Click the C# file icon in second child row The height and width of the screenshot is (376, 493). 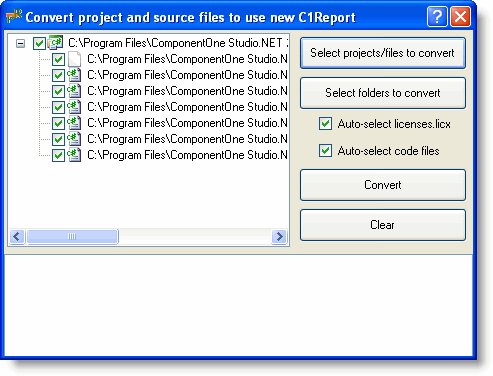point(74,75)
